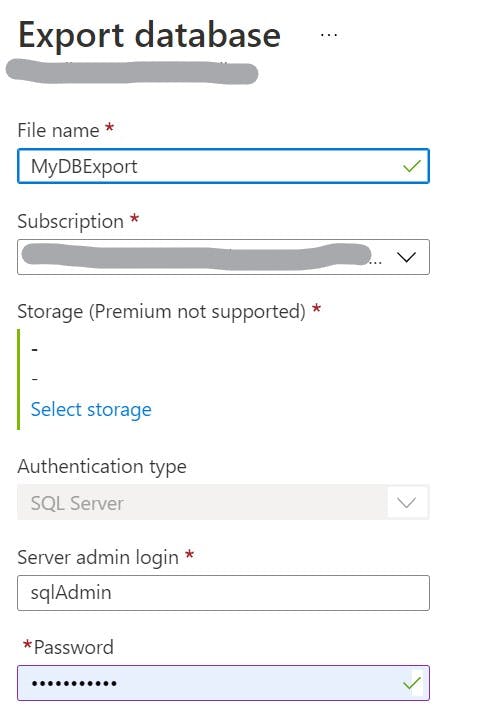Click into the Server admin login field

(223, 593)
